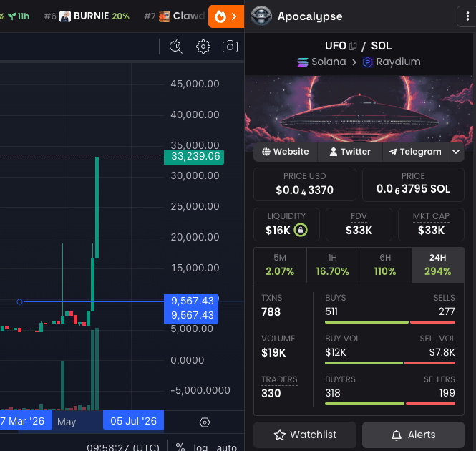Open chart settings gear

[203, 47]
